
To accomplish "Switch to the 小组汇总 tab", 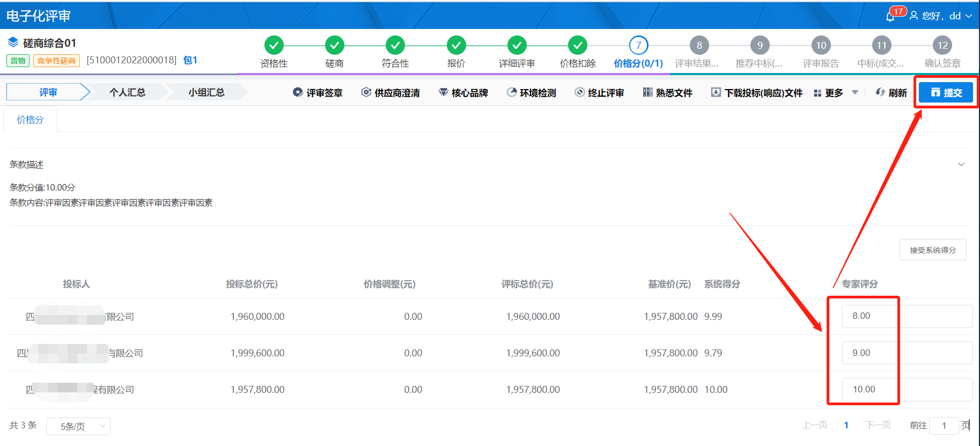I will (x=207, y=92).
